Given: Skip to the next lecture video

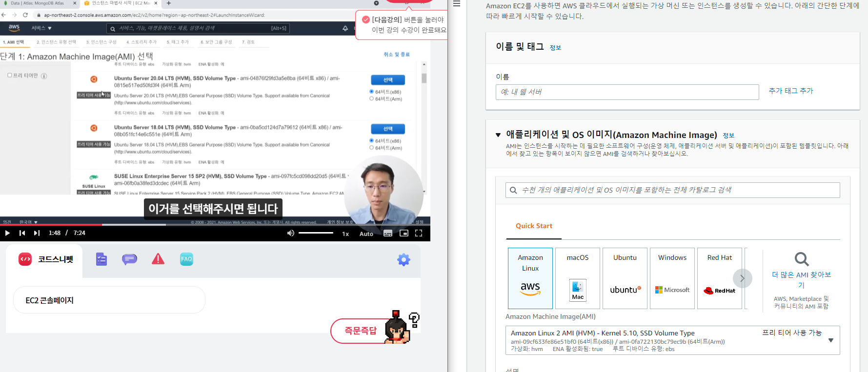Looking at the screenshot, I should [37, 233].
